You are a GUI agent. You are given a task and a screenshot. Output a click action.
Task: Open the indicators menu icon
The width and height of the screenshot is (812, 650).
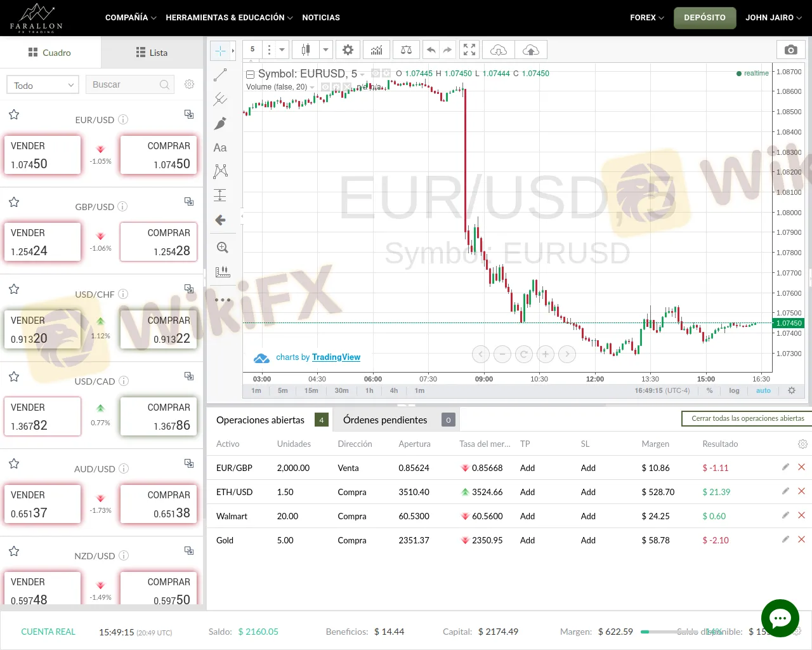coord(377,50)
